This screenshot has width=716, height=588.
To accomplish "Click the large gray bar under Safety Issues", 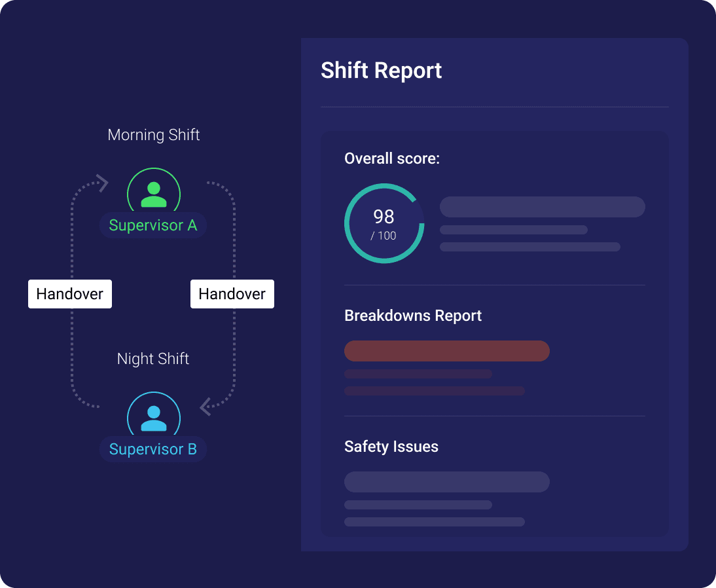I will pos(447,482).
